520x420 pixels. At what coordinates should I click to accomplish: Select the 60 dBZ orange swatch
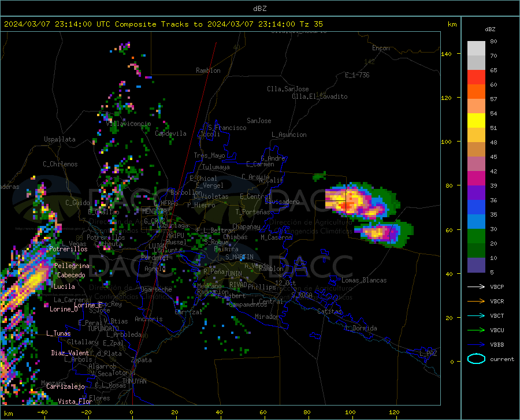[x=476, y=92]
